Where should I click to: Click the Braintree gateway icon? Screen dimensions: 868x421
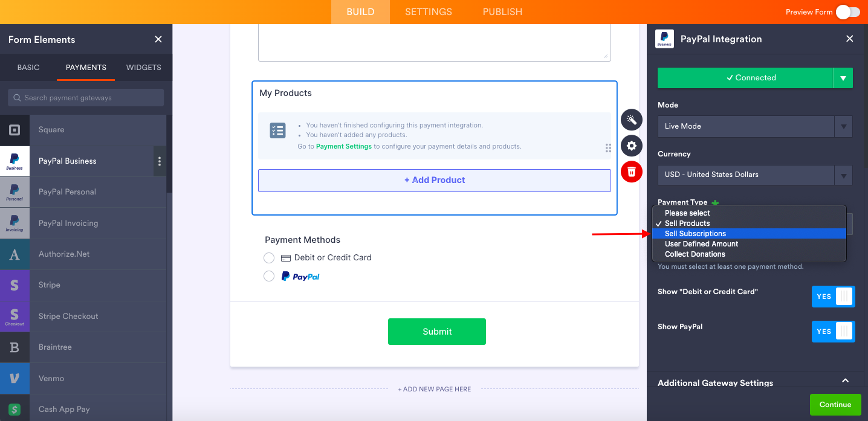coord(15,347)
